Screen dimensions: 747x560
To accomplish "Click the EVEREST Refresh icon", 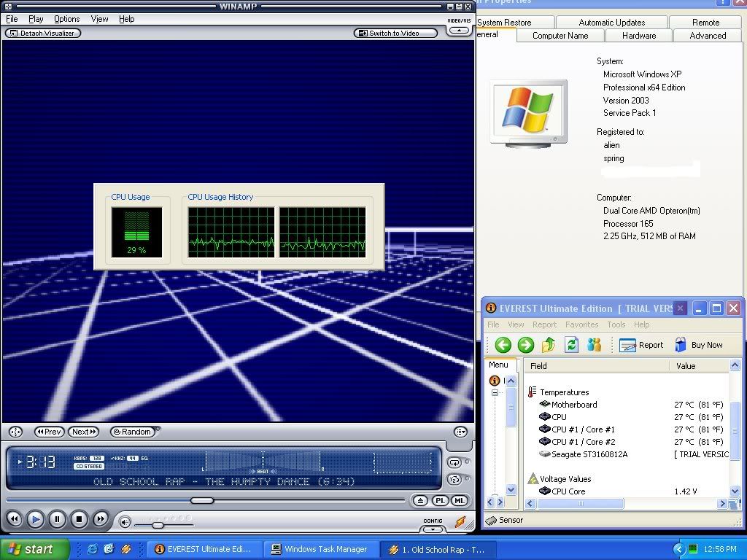I will coord(571,345).
